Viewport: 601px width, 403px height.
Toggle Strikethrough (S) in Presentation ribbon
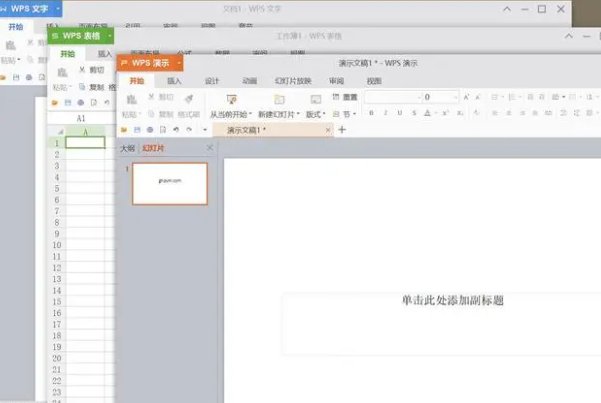pos(414,113)
